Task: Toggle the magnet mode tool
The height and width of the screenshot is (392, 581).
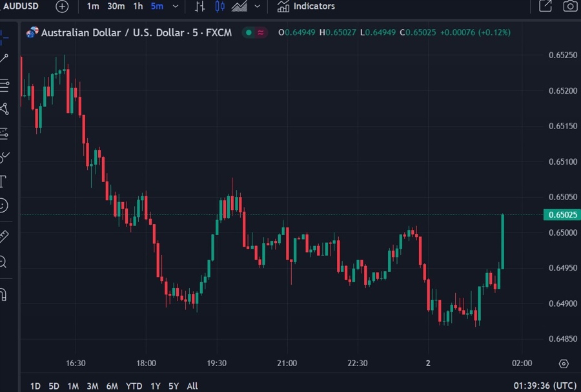Action: [x=3, y=294]
